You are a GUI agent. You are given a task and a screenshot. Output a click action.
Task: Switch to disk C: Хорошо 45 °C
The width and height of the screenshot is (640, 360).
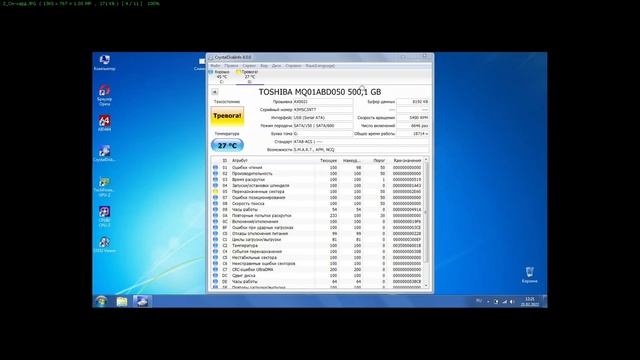tap(221, 77)
